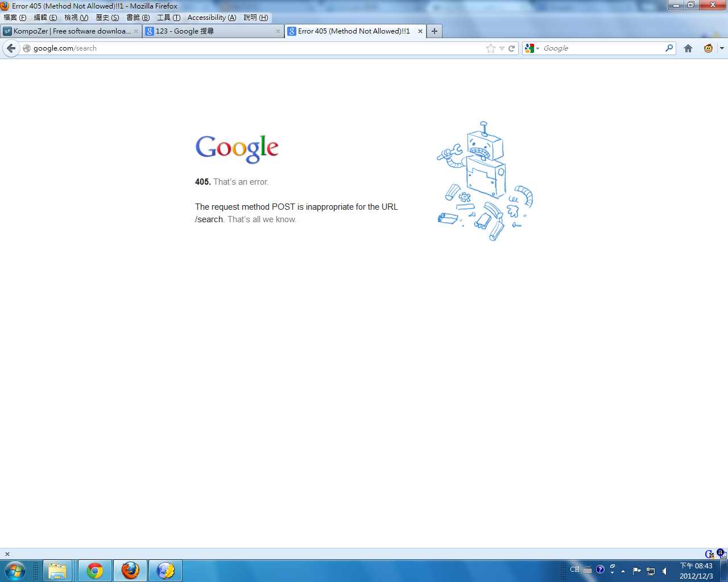
Task: Click the globe application taskbar icon
Action: [x=166, y=571]
